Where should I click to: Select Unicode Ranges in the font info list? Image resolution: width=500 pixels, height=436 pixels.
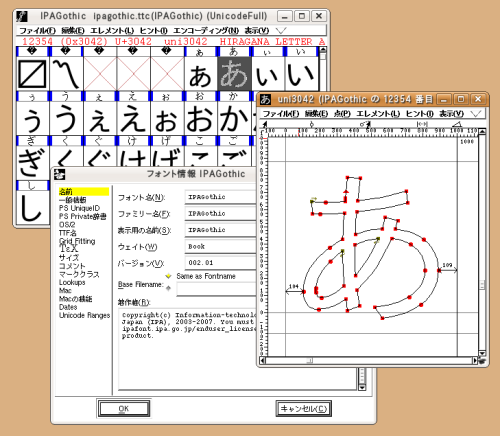pos(84,315)
